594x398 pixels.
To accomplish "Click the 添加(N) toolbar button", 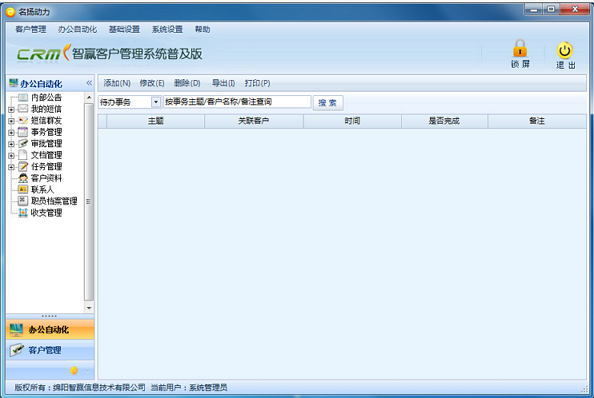I will tap(117, 83).
